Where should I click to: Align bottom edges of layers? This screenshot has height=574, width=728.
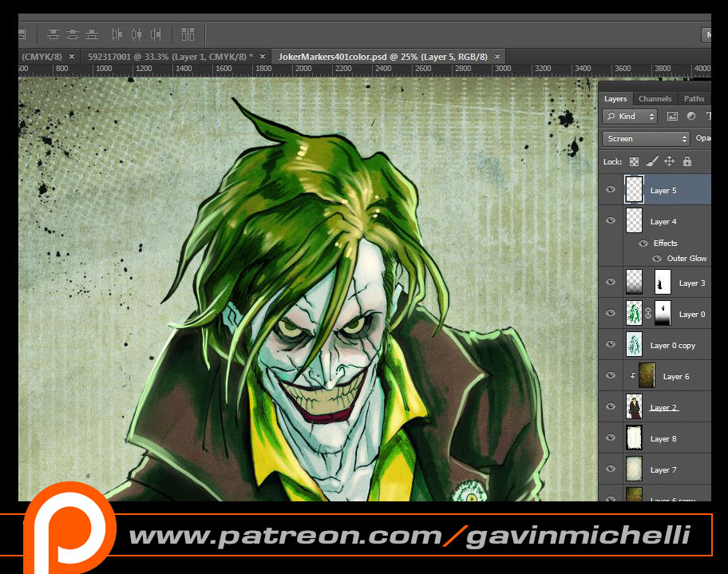92,34
